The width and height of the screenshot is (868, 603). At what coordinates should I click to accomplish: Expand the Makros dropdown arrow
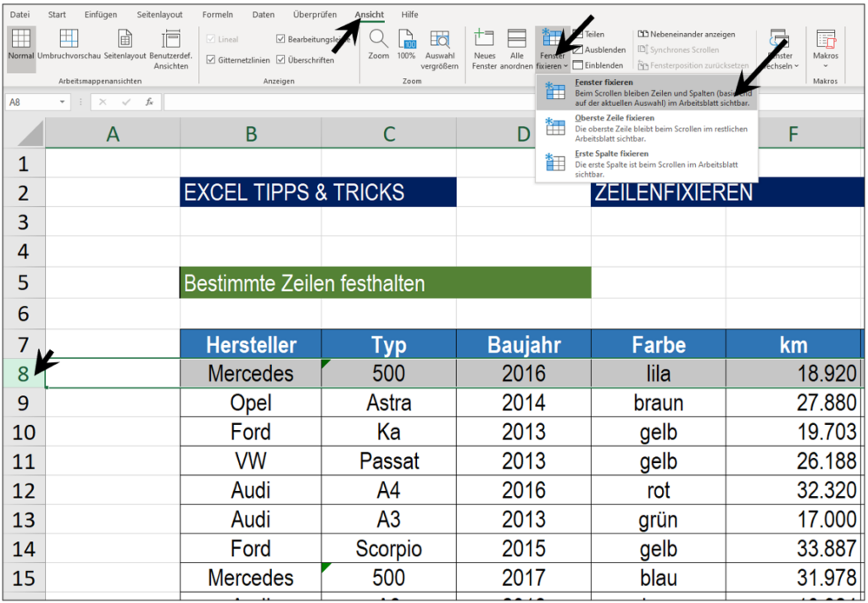pyautogui.click(x=826, y=66)
